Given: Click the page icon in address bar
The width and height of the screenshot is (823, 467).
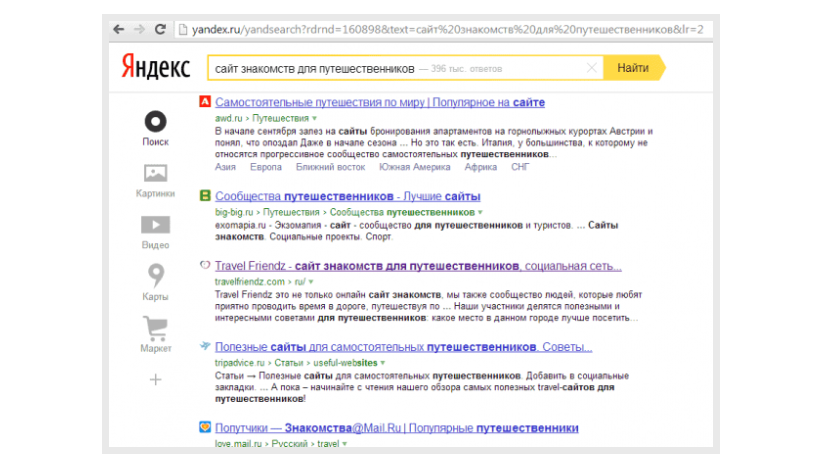Looking at the screenshot, I should tap(183, 29).
